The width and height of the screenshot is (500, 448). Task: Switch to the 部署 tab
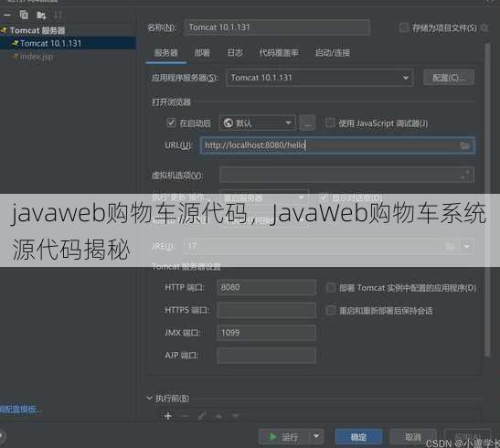(x=202, y=53)
